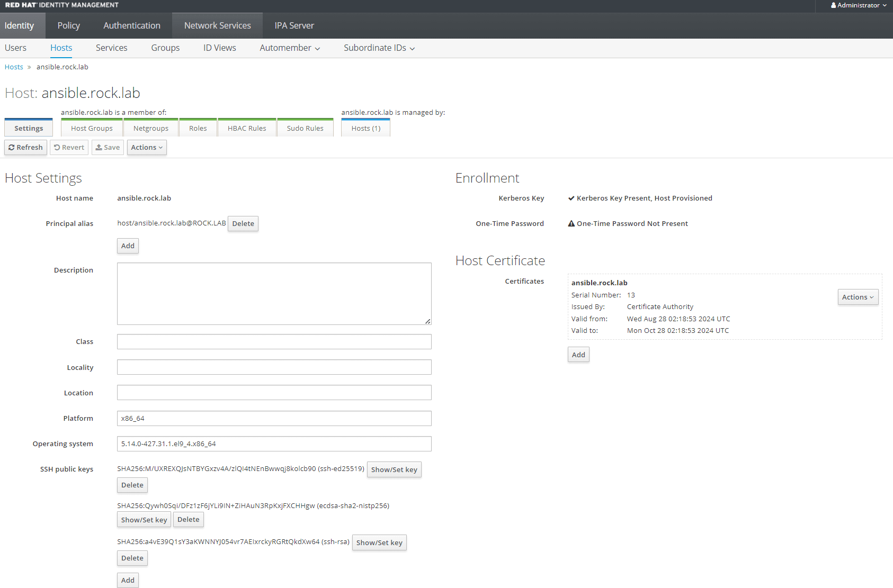The width and height of the screenshot is (893, 588).
Task: Click the One-Time Password warning triangle icon
Action: [571, 223]
